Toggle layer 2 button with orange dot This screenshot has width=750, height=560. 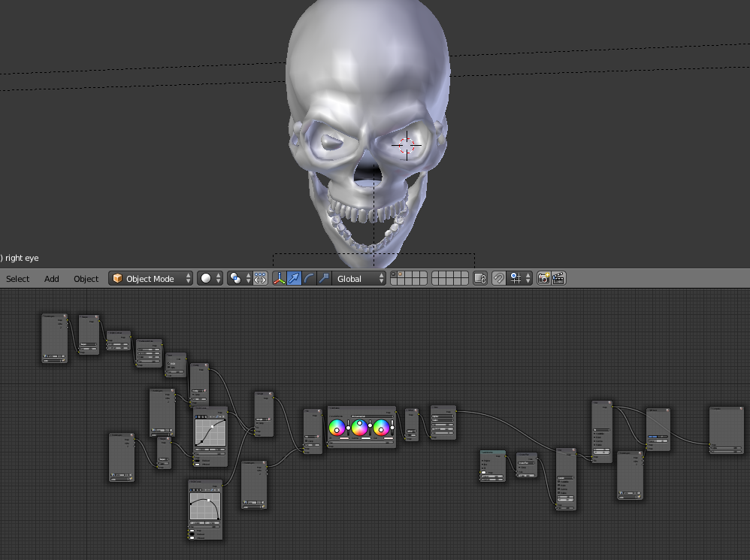tap(401, 275)
